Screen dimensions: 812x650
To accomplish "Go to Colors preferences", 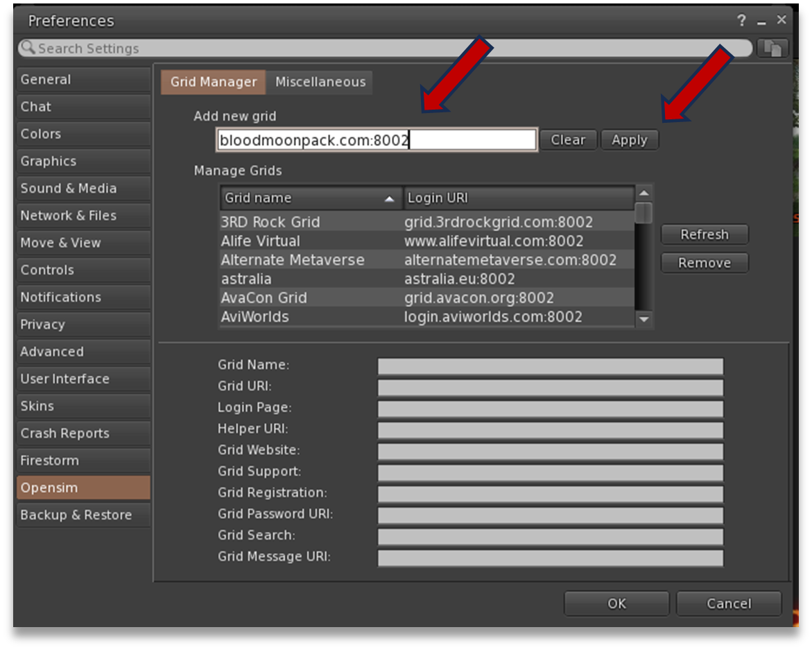I will click(83, 134).
